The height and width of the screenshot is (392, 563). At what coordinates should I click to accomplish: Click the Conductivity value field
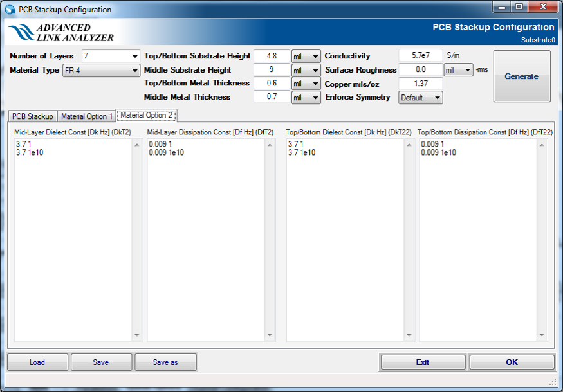[x=420, y=55]
